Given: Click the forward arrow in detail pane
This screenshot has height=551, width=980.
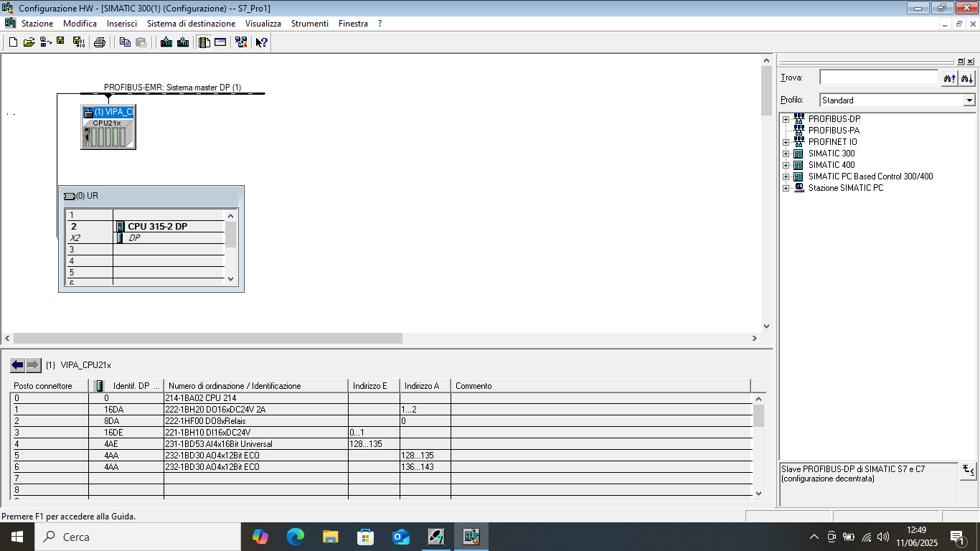Looking at the screenshot, I should click(x=34, y=365).
